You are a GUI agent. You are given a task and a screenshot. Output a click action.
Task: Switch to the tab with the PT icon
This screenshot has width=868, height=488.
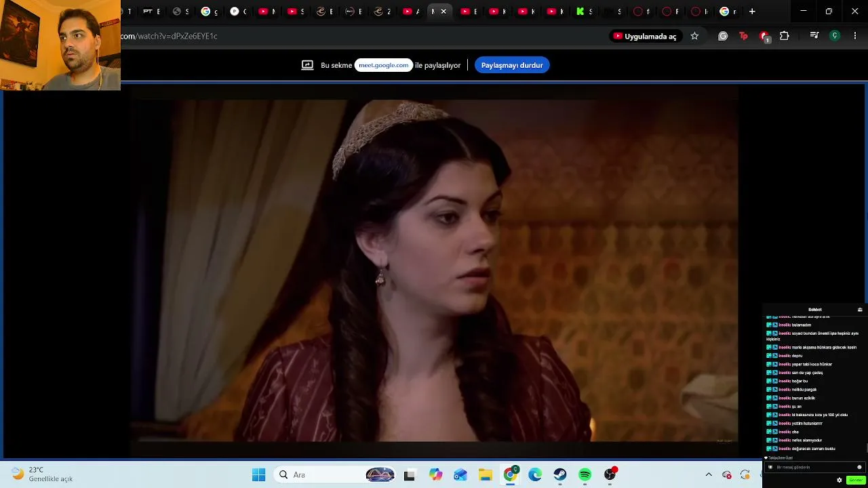point(151,12)
